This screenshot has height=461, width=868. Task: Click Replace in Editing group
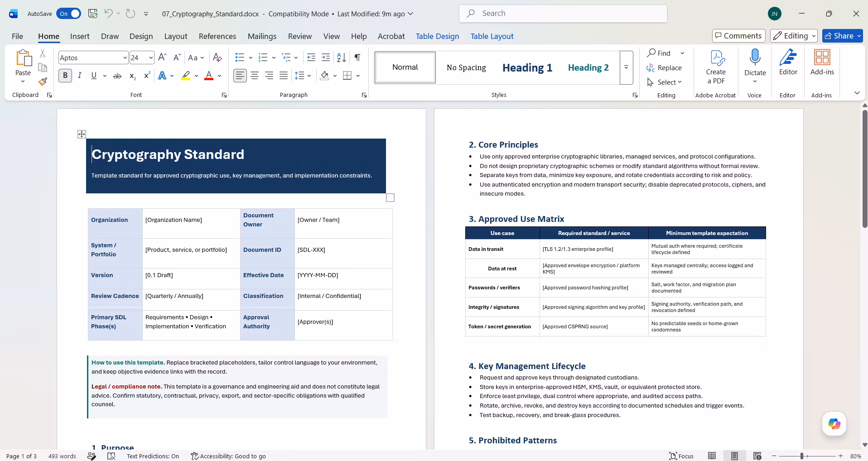(x=664, y=67)
